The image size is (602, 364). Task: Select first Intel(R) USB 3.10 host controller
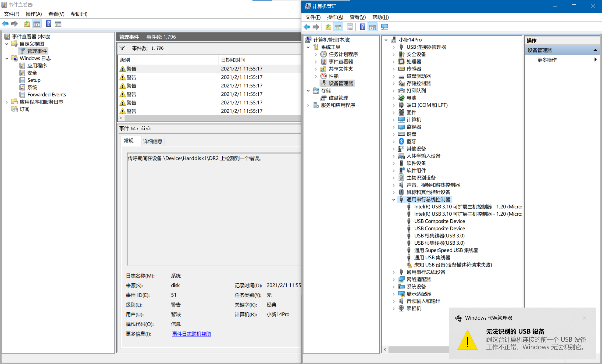464,207
